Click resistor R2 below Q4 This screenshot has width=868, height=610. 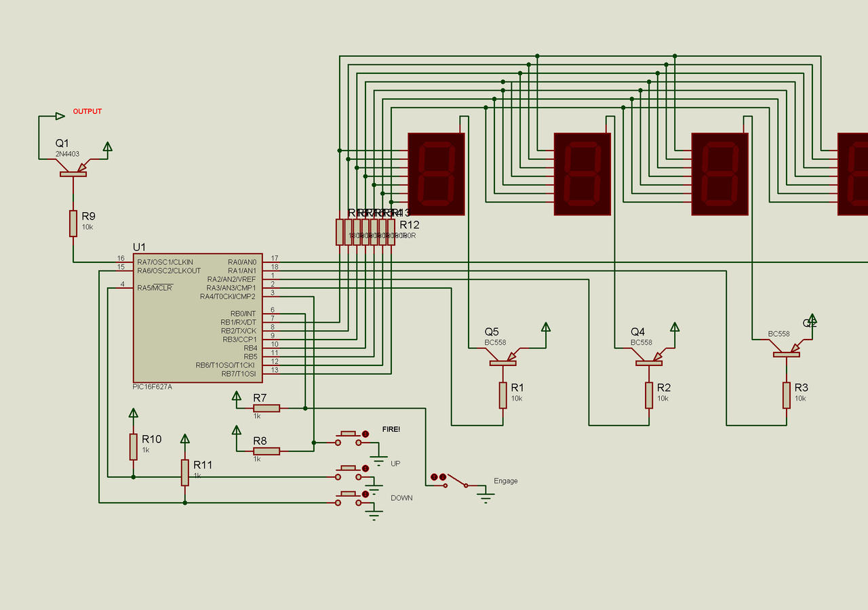tap(649, 395)
